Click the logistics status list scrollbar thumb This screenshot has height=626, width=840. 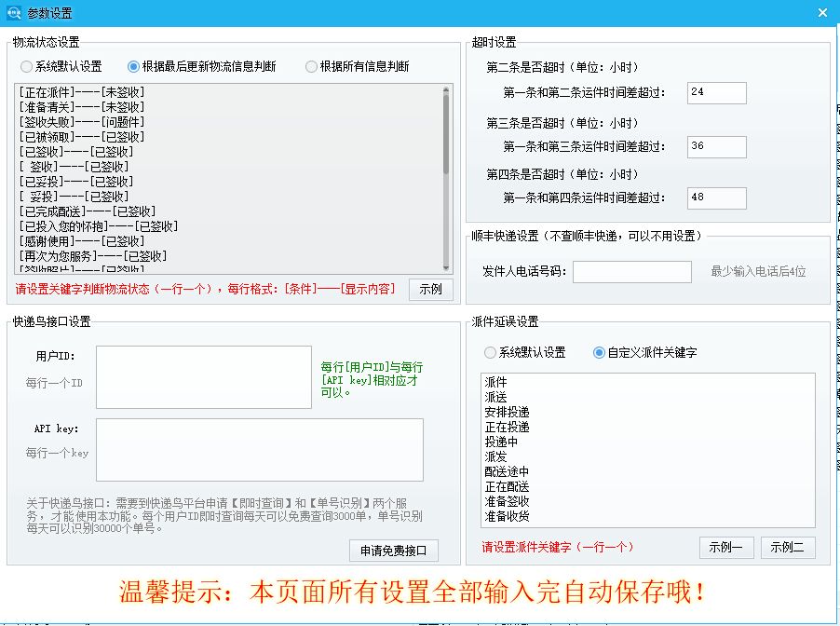[x=446, y=134]
